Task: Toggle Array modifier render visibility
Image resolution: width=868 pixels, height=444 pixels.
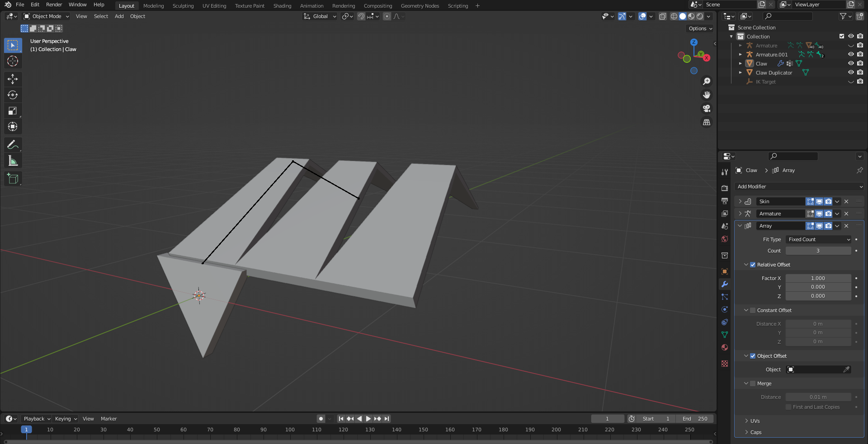Action: [x=828, y=226]
